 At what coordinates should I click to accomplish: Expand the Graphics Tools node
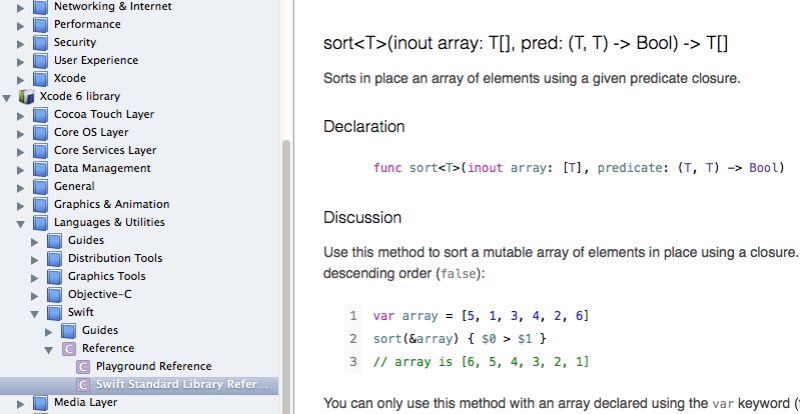[x=35, y=277]
